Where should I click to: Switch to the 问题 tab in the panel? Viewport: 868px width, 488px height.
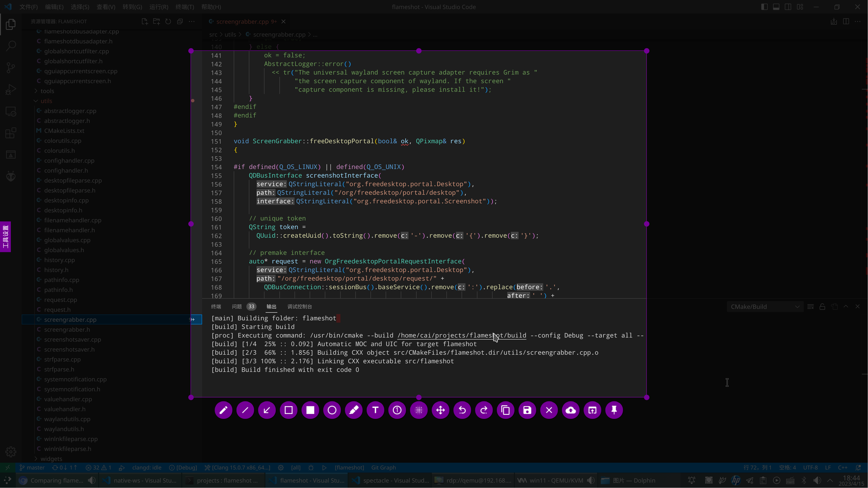point(237,307)
